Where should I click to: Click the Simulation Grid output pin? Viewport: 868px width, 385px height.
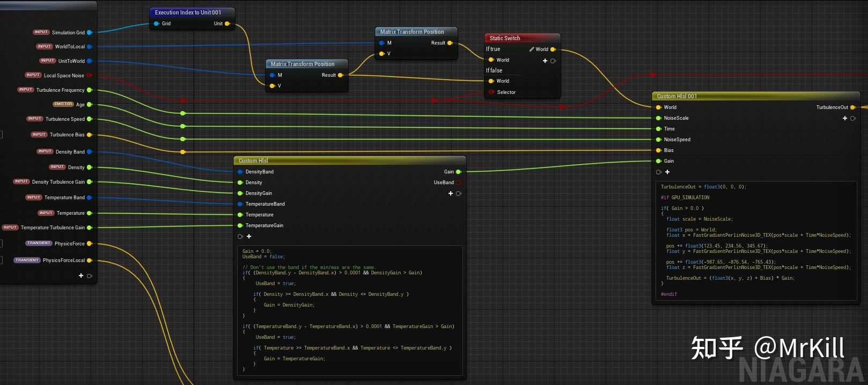pos(90,33)
